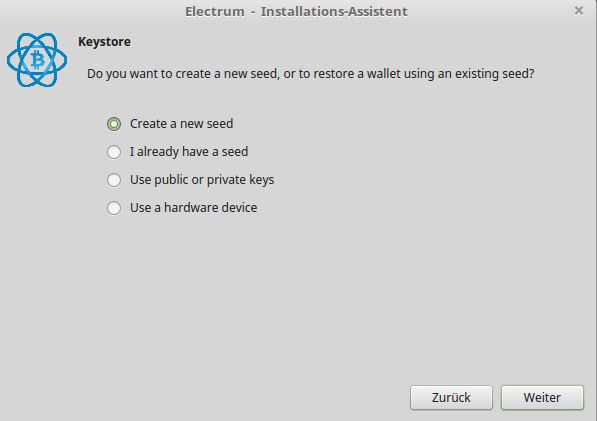597x421 pixels.
Task: Click the word 'private' in the third option
Action: click(x=226, y=180)
